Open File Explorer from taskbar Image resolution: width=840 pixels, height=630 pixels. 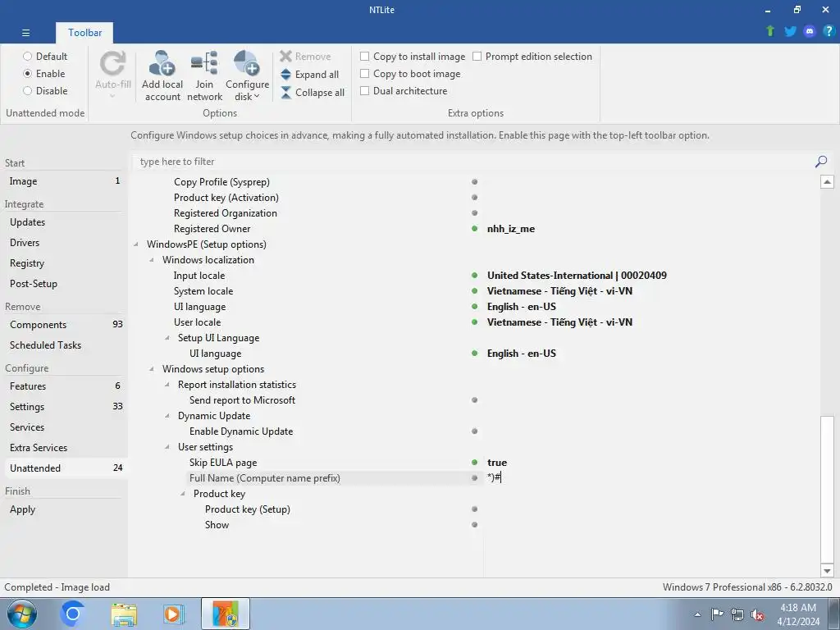(x=124, y=614)
